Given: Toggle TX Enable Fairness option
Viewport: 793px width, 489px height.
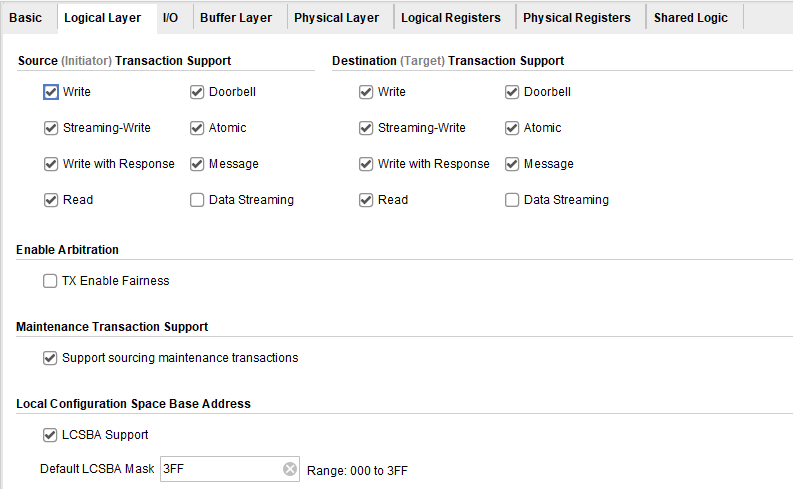Looking at the screenshot, I should (x=50, y=281).
